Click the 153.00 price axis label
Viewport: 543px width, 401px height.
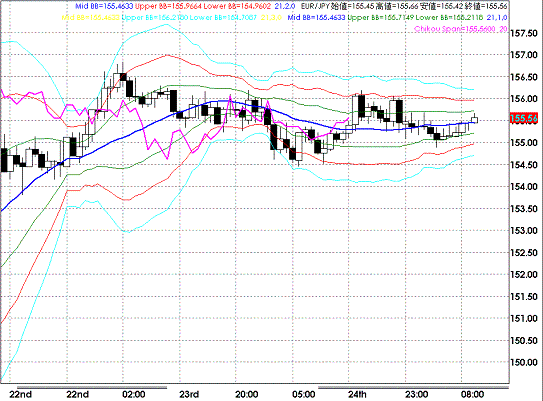coord(524,230)
